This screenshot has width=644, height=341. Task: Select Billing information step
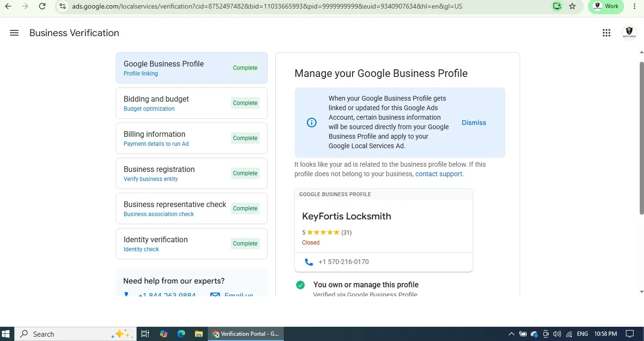192,138
